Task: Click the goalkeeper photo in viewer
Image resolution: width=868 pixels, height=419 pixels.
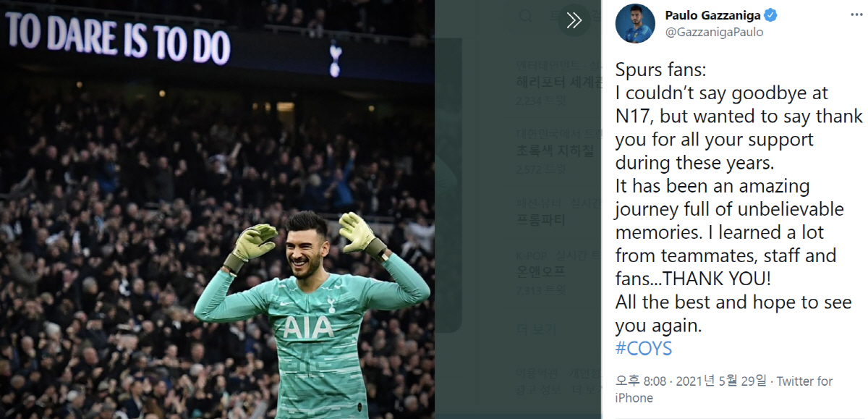Action: click(x=217, y=210)
